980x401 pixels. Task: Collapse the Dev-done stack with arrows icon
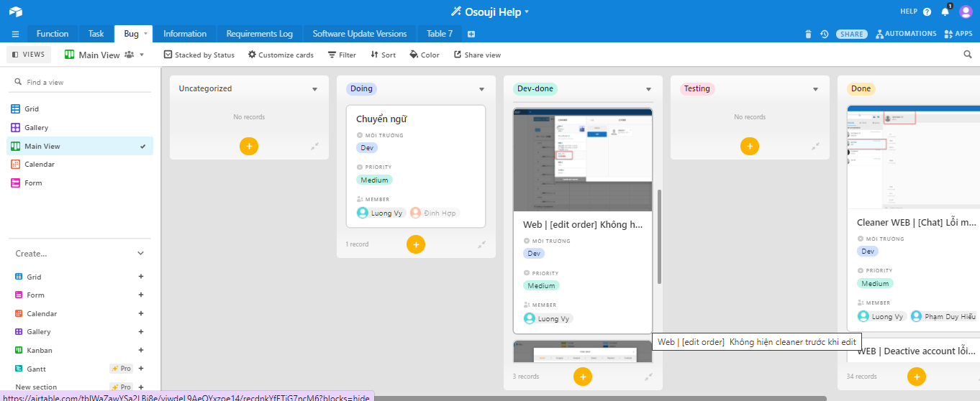coord(648,376)
